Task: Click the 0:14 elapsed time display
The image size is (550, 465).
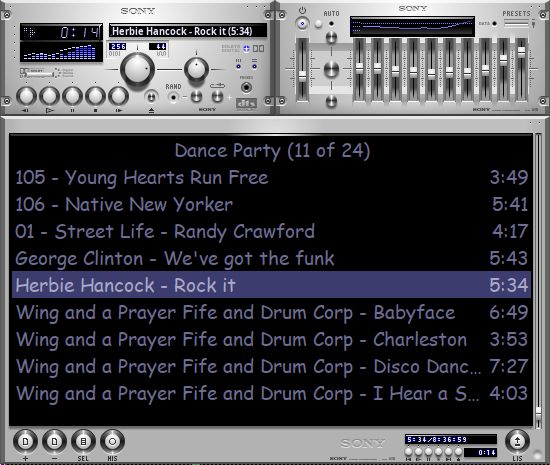Action: tap(81, 33)
